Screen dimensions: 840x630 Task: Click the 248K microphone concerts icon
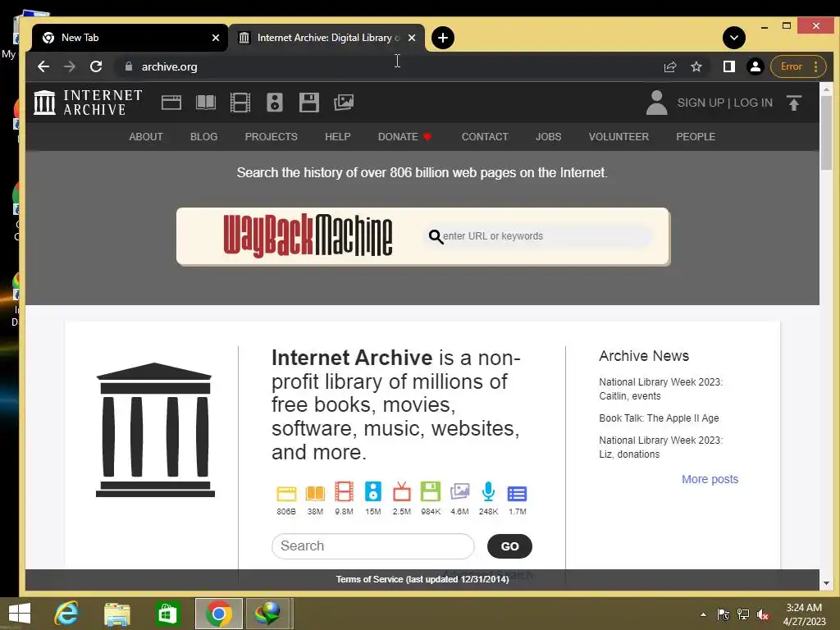tap(489, 492)
